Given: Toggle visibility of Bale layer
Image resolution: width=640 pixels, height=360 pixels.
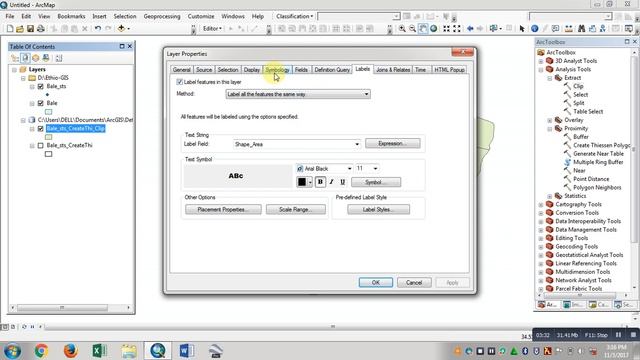Looking at the screenshot, I should 40,103.
